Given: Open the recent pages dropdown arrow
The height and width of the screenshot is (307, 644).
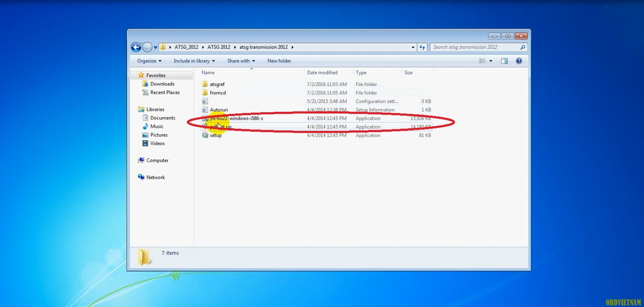Looking at the screenshot, I should 155,47.
